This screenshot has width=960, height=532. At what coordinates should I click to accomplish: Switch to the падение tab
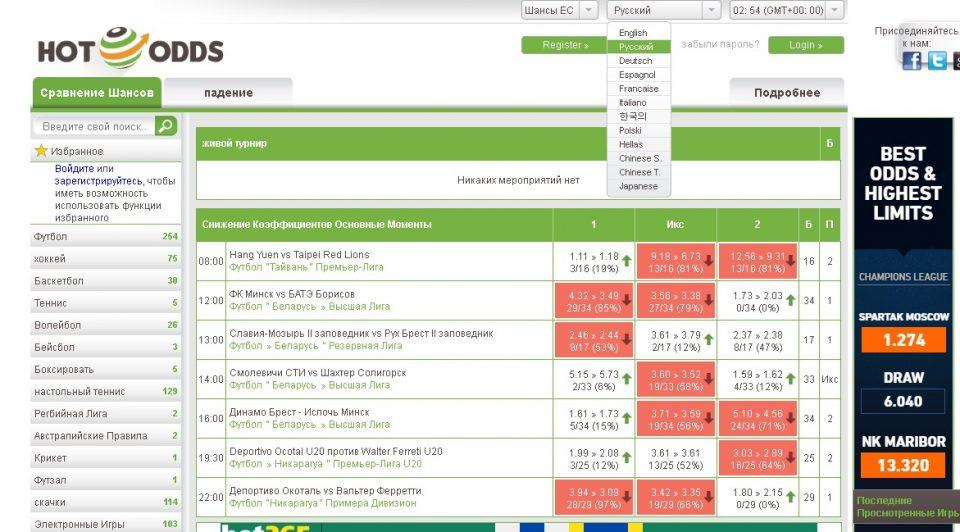[x=228, y=93]
